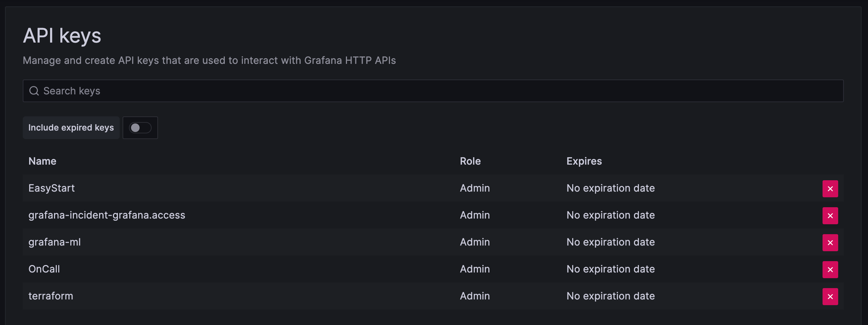Select the terraform key name
This screenshot has height=325, width=868.
(50, 296)
